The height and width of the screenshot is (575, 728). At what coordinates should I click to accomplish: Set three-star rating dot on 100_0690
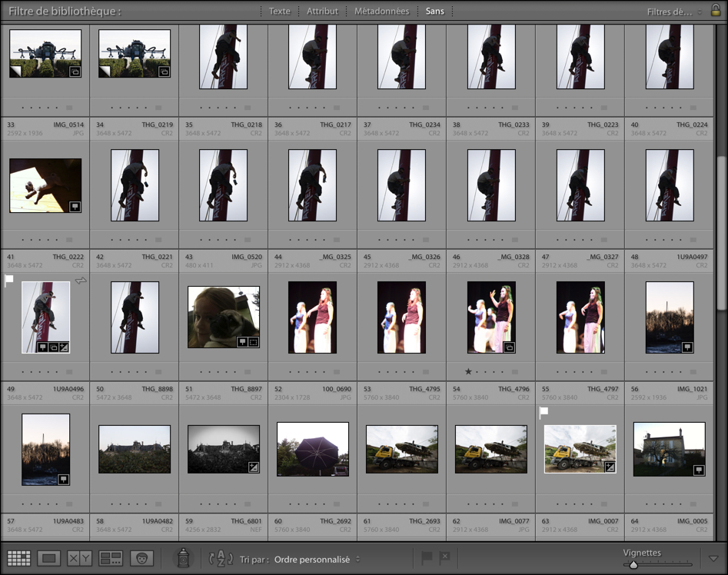[x=307, y=504]
